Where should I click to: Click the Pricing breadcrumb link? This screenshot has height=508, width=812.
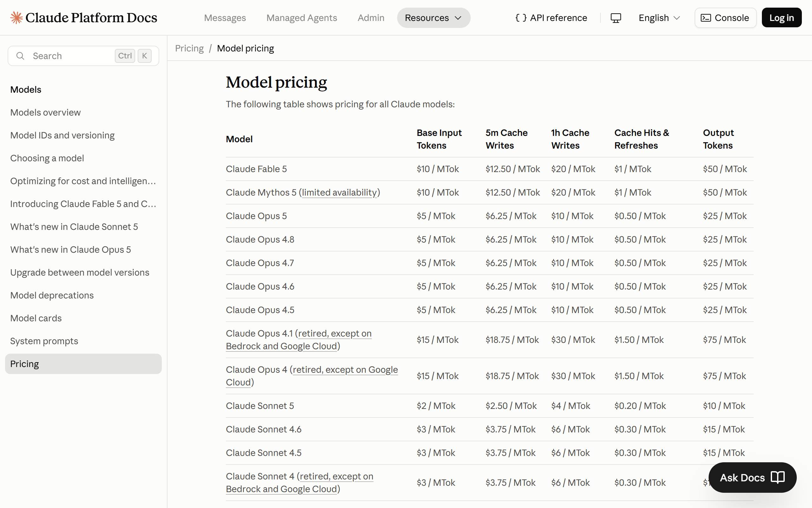pyautogui.click(x=189, y=48)
